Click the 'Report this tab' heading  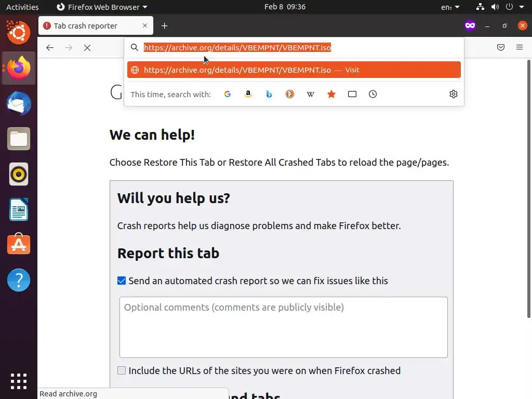(x=168, y=254)
